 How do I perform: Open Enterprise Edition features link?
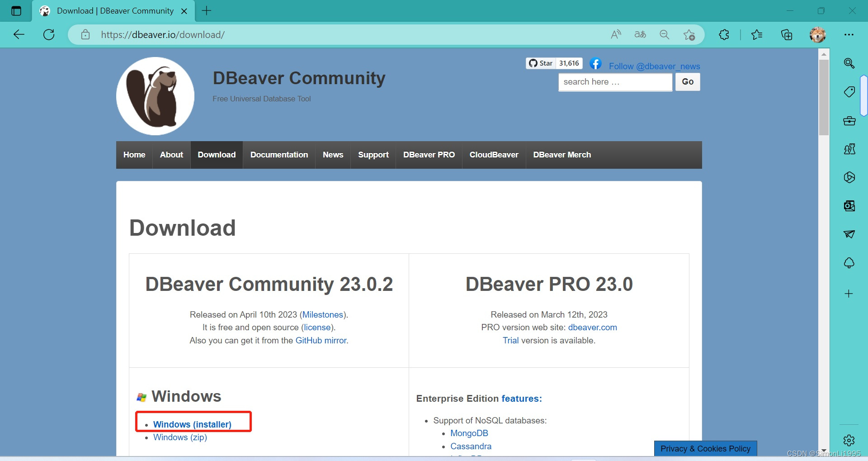click(521, 399)
